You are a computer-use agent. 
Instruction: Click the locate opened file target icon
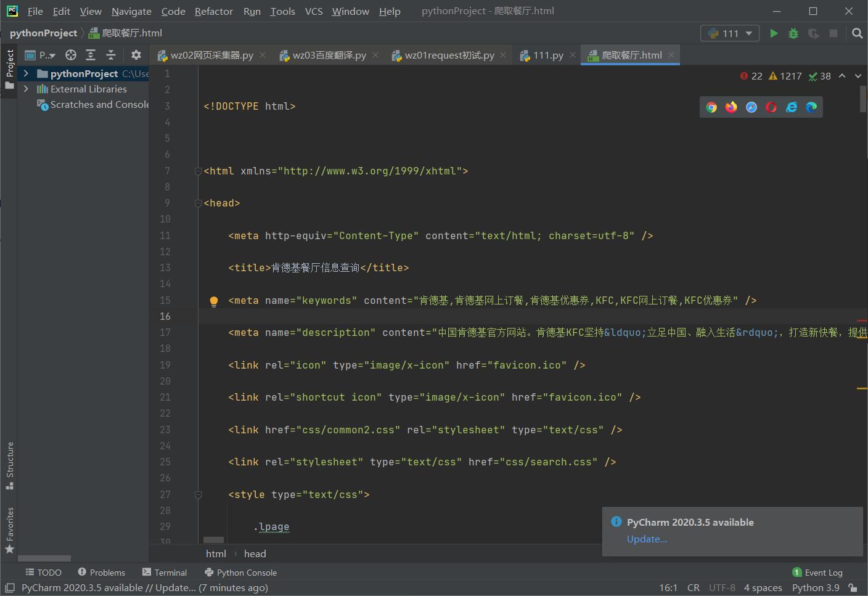coord(71,55)
